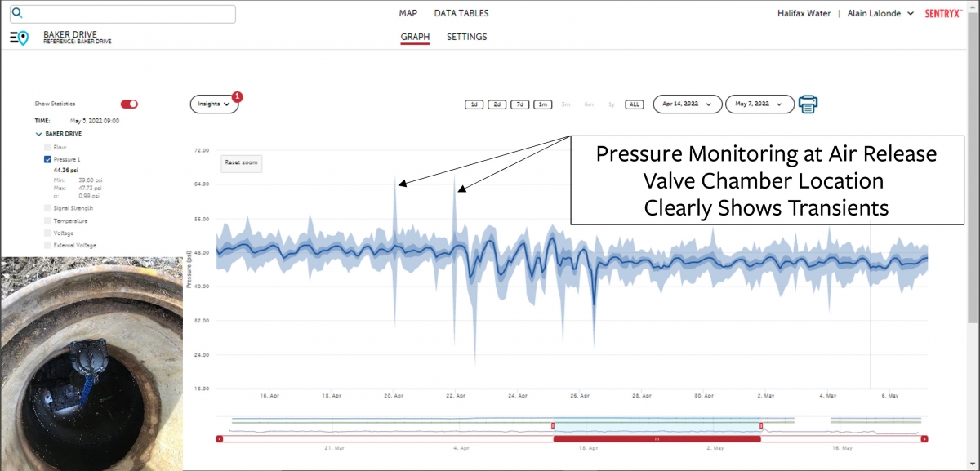This screenshot has width=980, height=471.
Task: Open the SETTINGS tab
Action: click(x=466, y=37)
